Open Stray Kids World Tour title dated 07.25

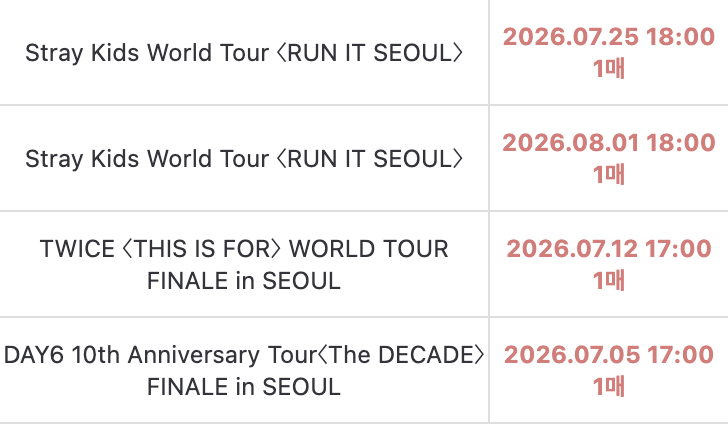(x=244, y=52)
